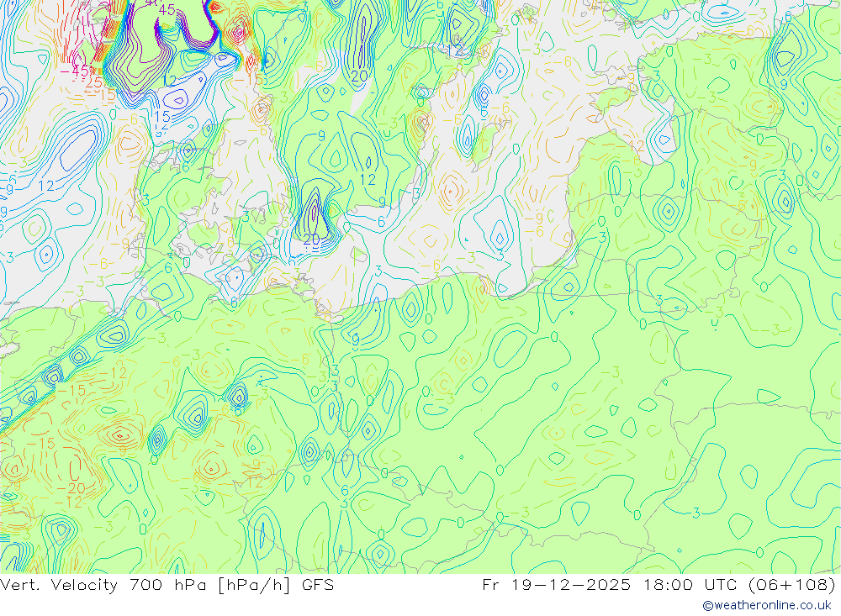The width and height of the screenshot is (841, 616).
Task: Click the 'Fr 19-12-2025 18:00 UTC (06+108)' timestamp
Action: [659, 585]
